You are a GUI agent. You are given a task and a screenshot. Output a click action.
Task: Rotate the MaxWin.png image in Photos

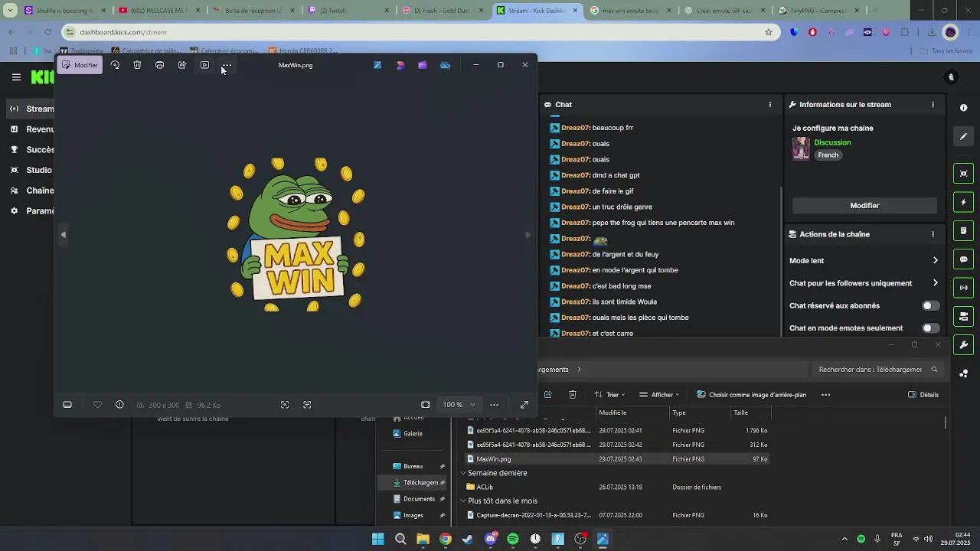pyautogui.click(x=115, y=65)
